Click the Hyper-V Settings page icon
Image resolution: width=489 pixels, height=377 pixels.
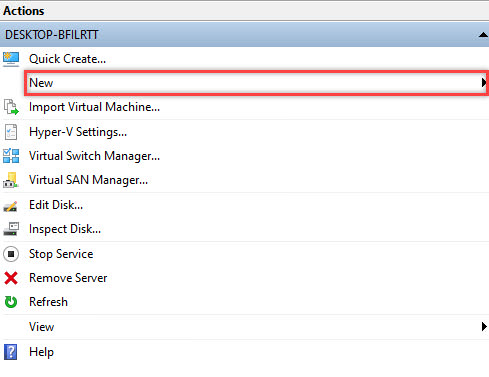(x=11, y=132)
